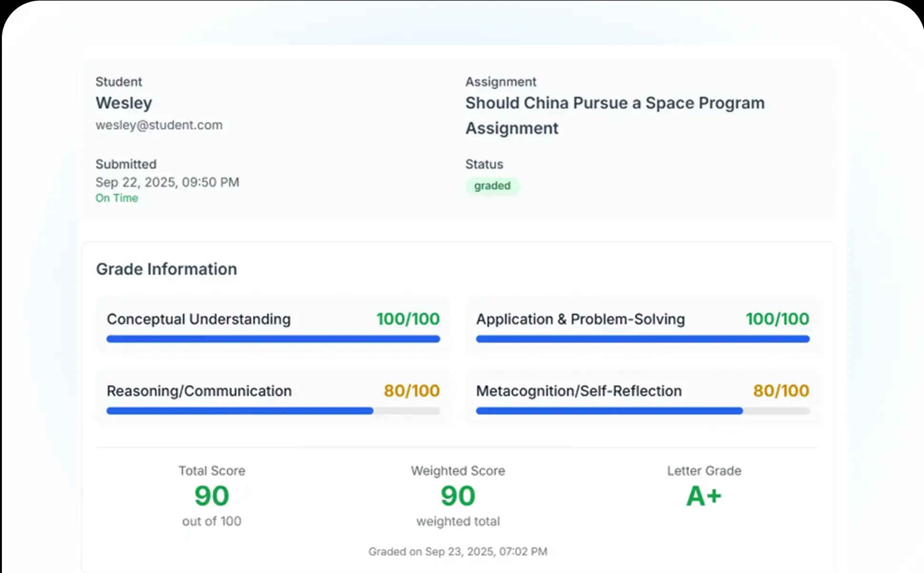
Task: Click the A+ letter grade
Action: [704, 496]
